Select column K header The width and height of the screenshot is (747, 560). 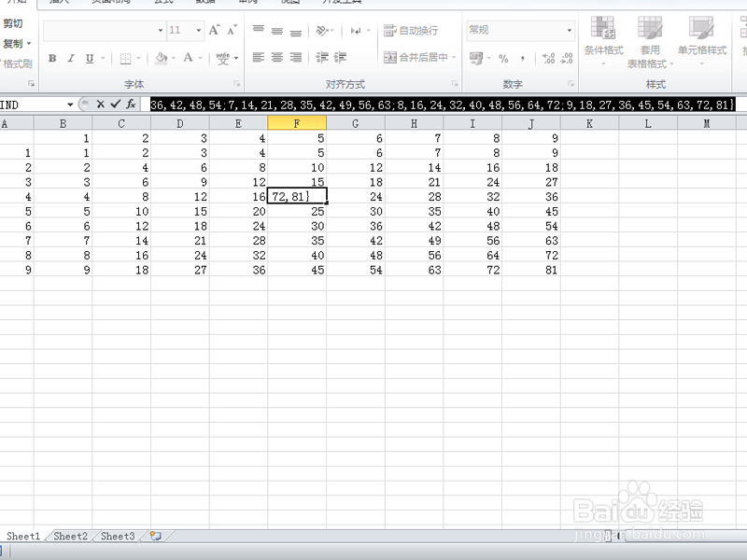[x=589, y=123]
